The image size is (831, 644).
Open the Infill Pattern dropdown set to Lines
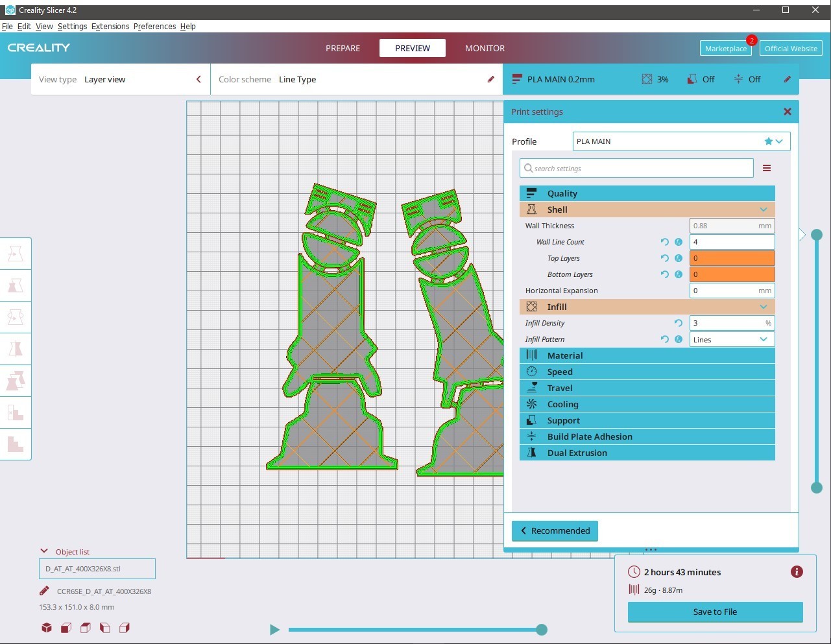pos(732,339)
